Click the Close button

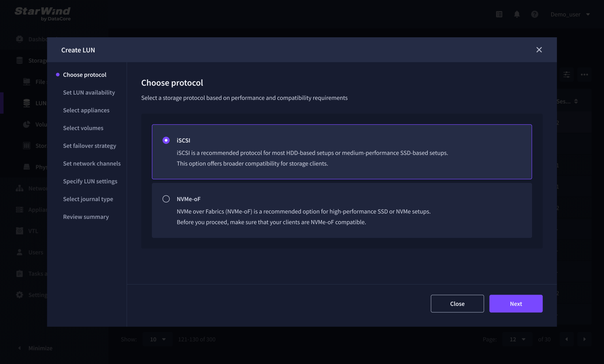457,303
